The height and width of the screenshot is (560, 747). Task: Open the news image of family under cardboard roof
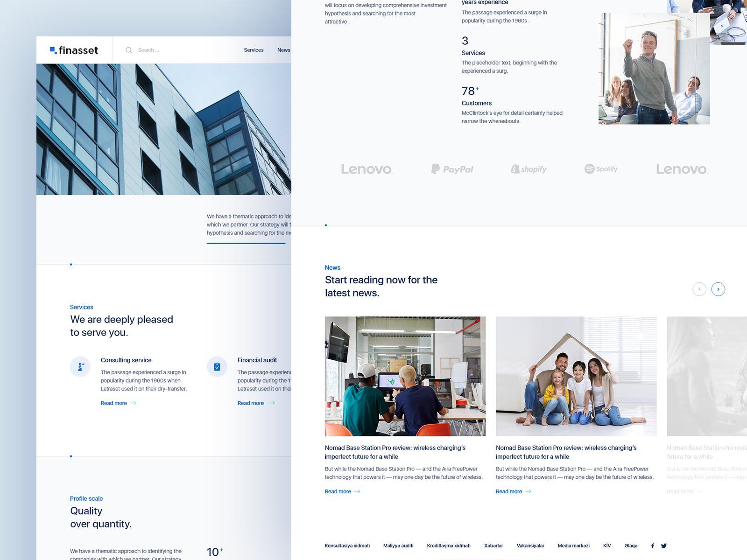tap(576, 377)
